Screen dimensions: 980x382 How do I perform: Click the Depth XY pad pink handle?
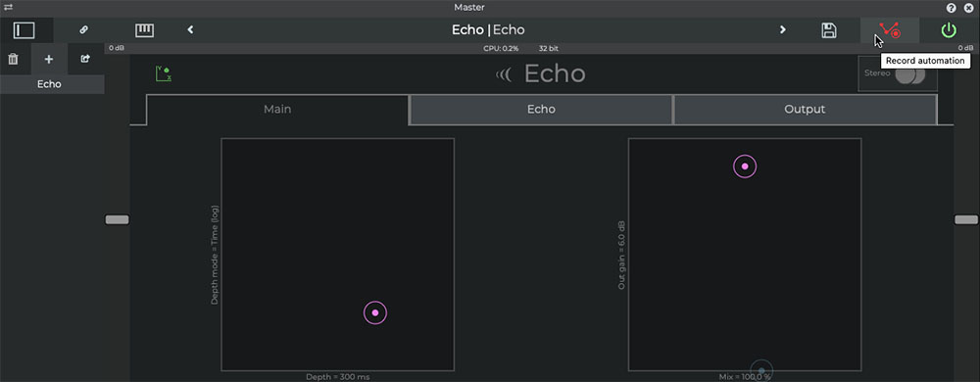click(375, 312)
